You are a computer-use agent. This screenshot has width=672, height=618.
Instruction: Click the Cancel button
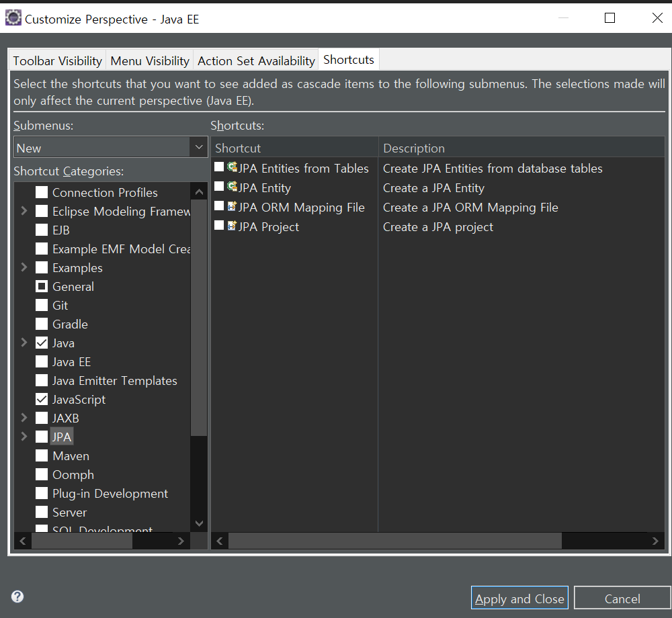point(622,599)
